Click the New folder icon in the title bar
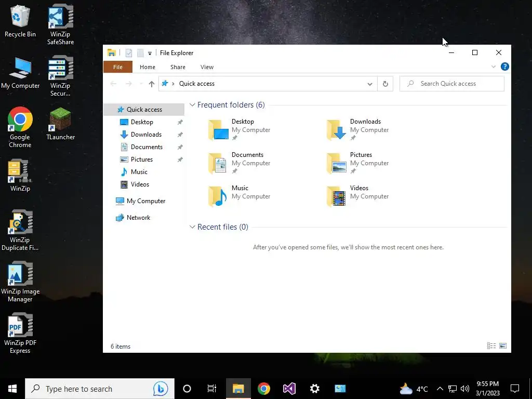Viewport: 532px width, 399px height. click(140, 53)
